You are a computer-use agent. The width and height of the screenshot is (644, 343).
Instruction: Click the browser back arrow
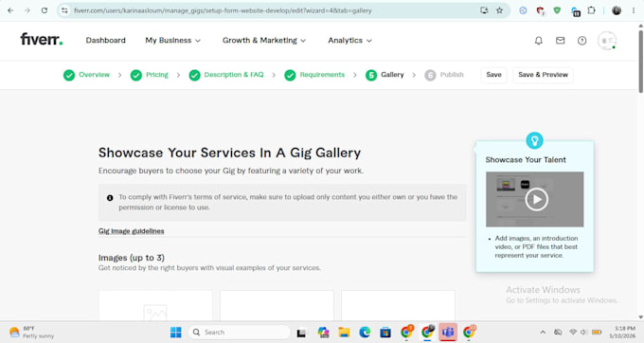(x=10, y=10)
